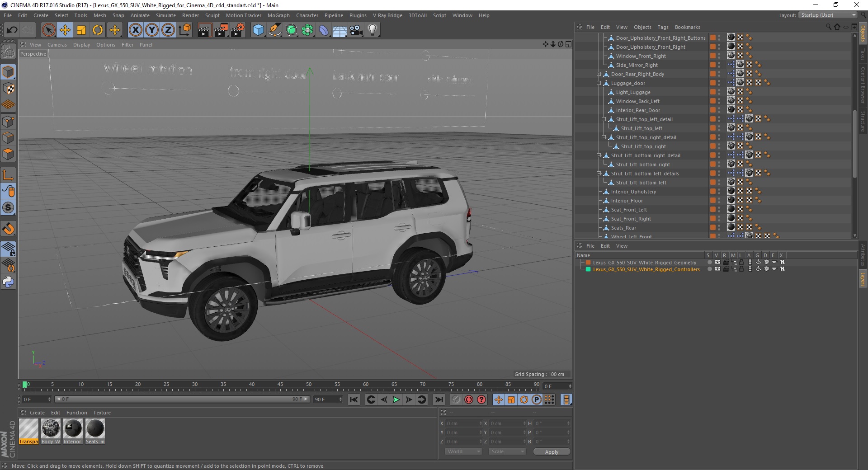This screenshot has width=868, height=470.
Task: Toggle Autokeying red button
Action: point(469,399)
